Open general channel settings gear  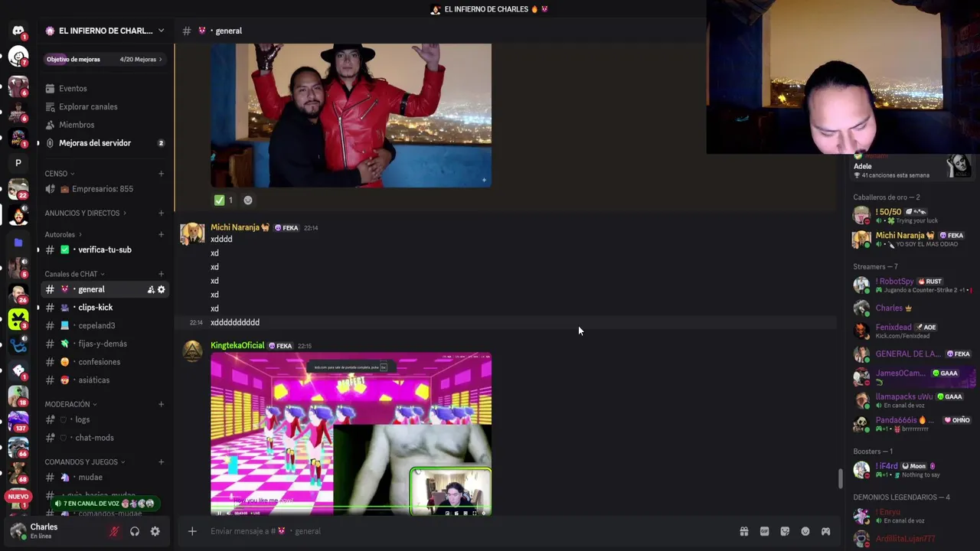(162, 289)
